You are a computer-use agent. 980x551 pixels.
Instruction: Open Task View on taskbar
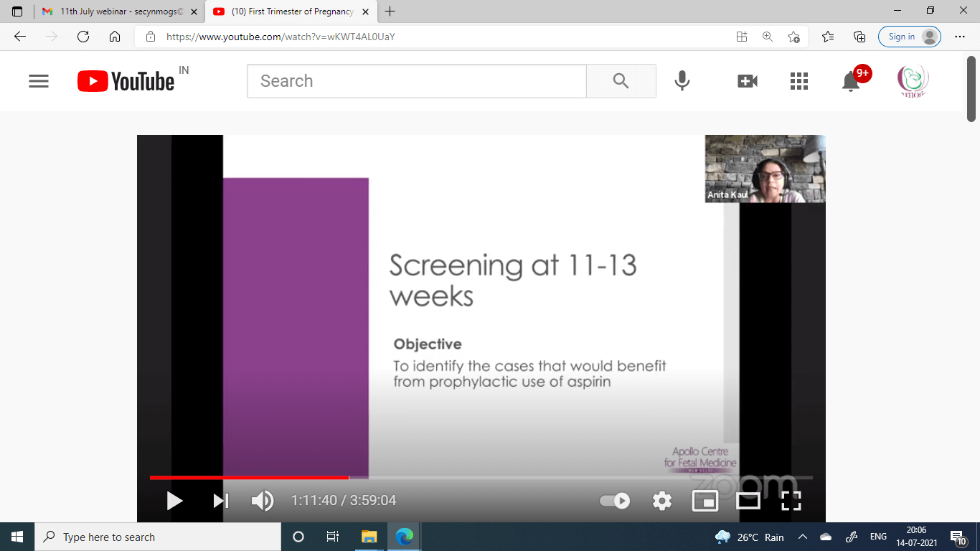point(333,537)
